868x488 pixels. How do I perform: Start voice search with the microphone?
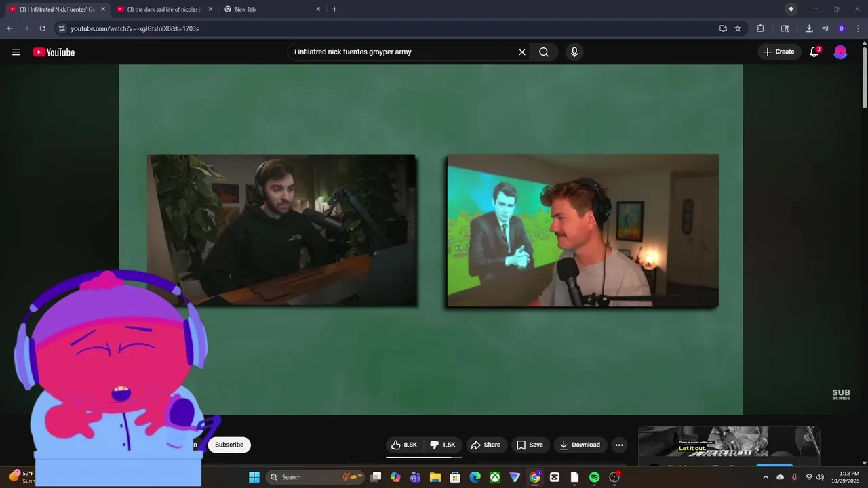(574, 52)
